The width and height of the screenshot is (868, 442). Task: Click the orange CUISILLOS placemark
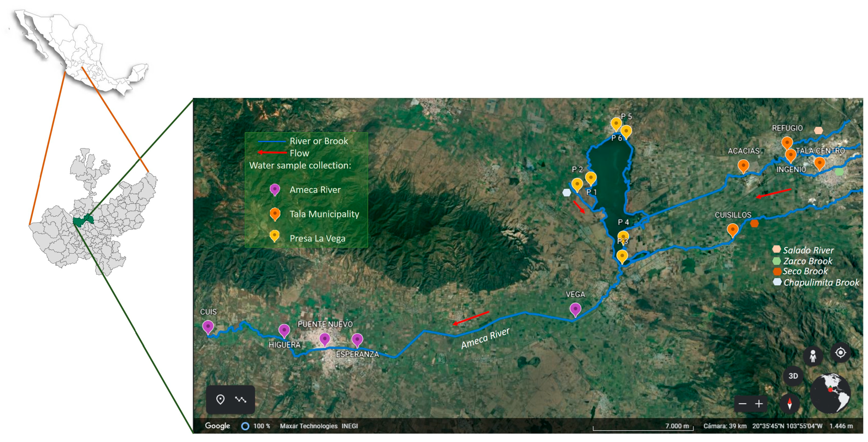coord(732,230)
